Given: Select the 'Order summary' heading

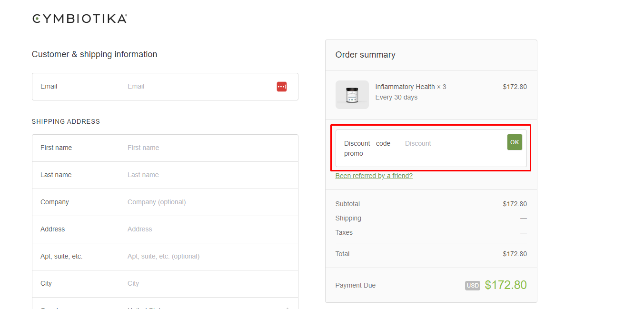Looking at the screenshot, I should coord(366,55).
